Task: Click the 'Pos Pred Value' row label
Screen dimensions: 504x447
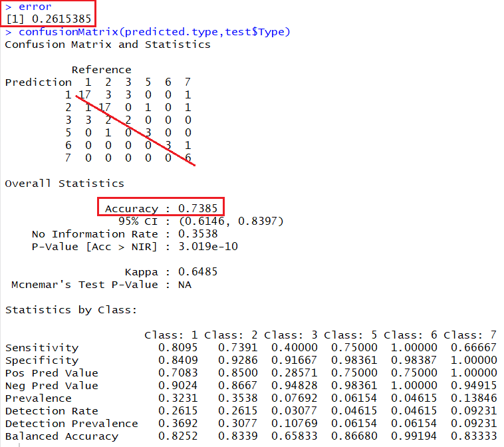Action: (51, 373)
